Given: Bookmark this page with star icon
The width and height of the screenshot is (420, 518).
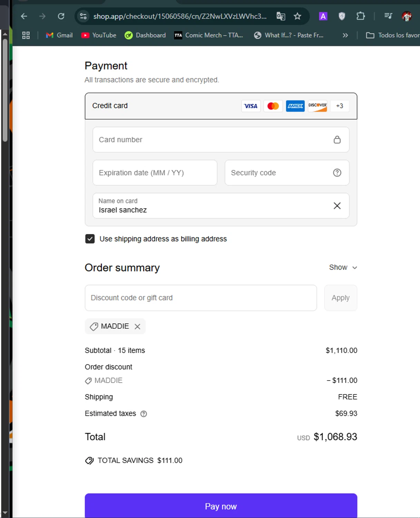Looking at the screenshot, I should point(297,16).
